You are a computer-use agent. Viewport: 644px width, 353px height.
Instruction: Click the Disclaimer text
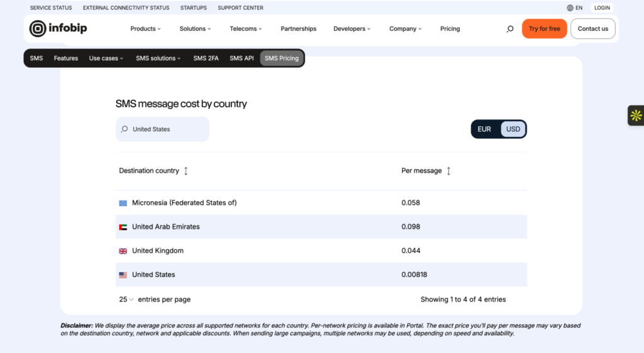pyautogui.click(x=320, y=329)
